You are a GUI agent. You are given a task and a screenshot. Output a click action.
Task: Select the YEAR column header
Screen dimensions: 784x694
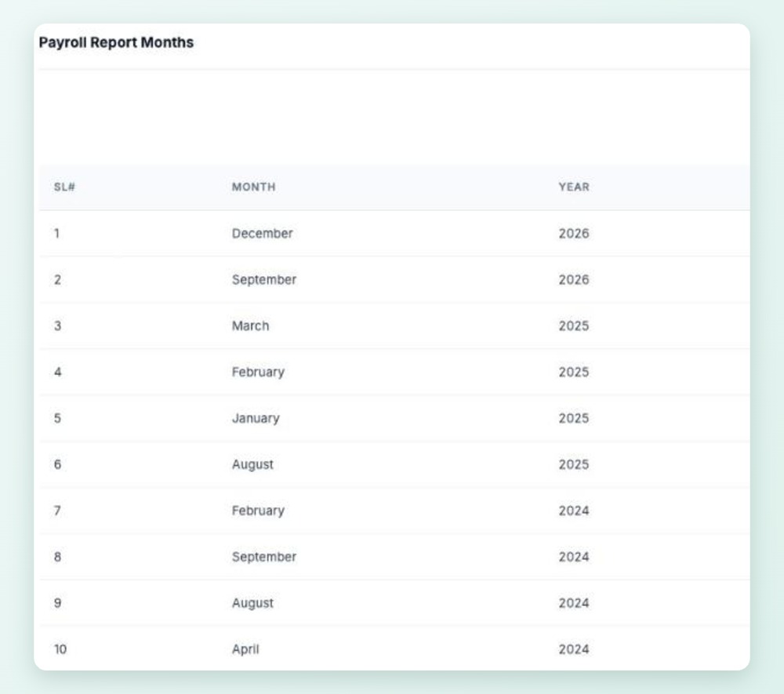[x=574, y=187]
